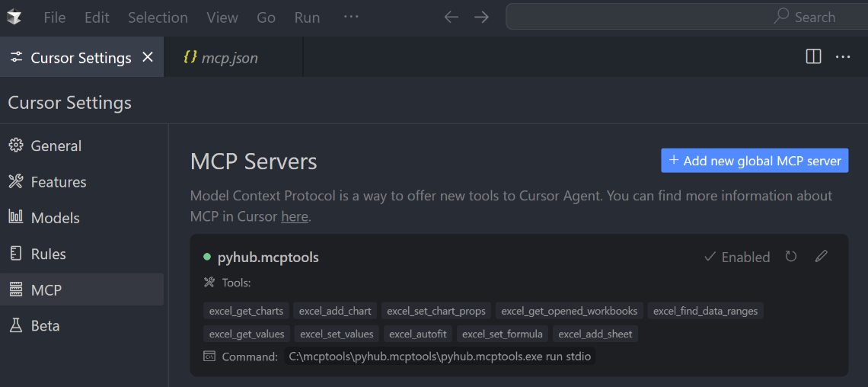Open the Run menu
Screen dimensions: 868x387
pos(307,18)
